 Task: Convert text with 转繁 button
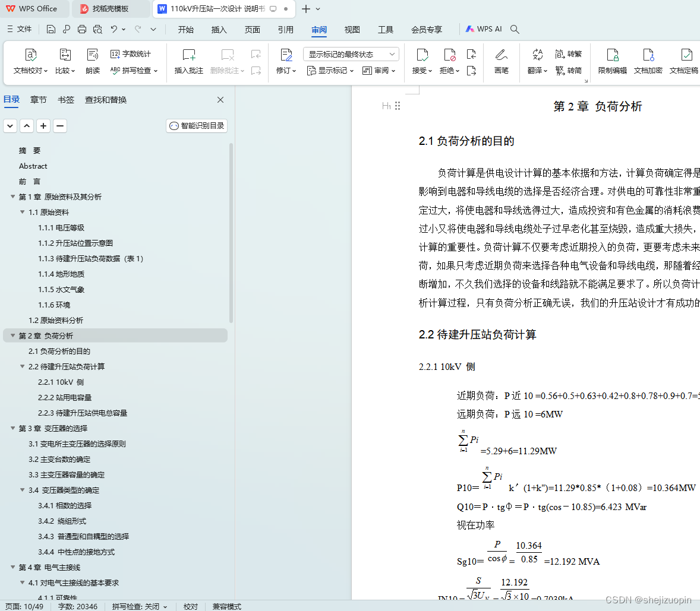tap(568, 54)
